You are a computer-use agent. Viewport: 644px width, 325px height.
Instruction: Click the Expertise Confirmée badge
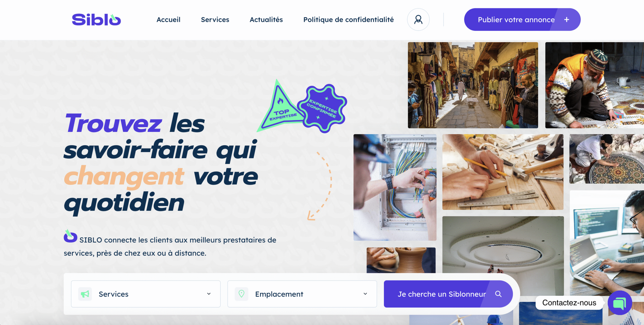[322, 108]
